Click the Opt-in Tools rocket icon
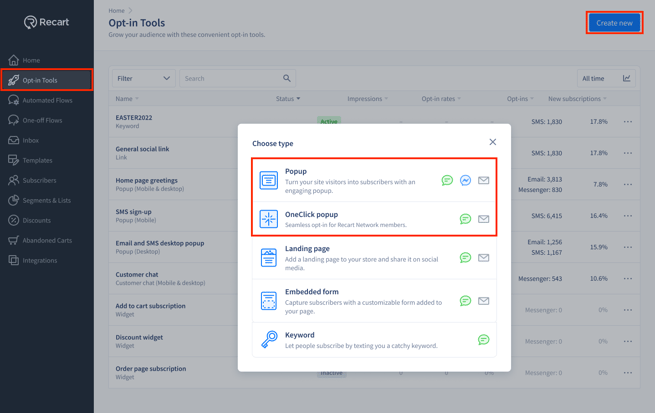Image resolution: width=655 pixels, height=413 pixels. (x=13, y=80)
